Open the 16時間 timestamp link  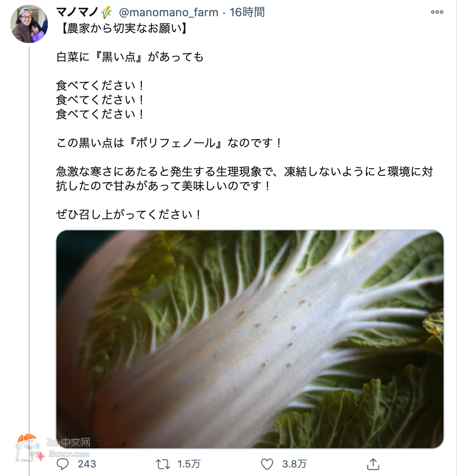pos(247,12)
